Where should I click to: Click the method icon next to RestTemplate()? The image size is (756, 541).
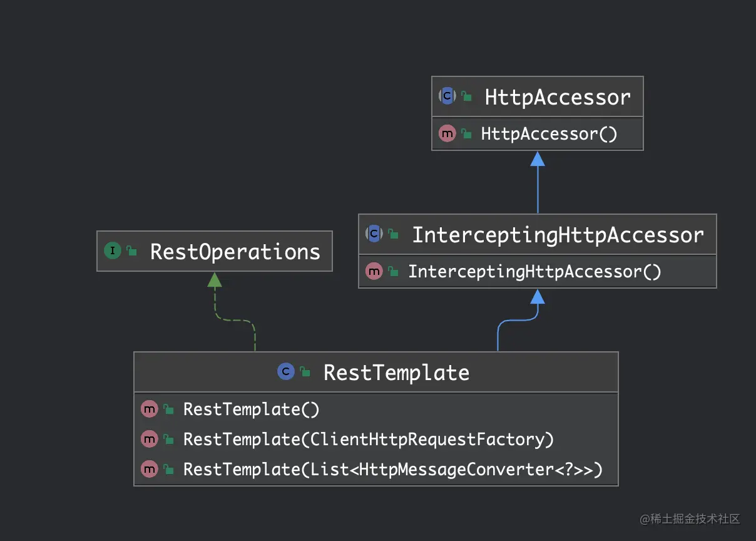[150, 410]
